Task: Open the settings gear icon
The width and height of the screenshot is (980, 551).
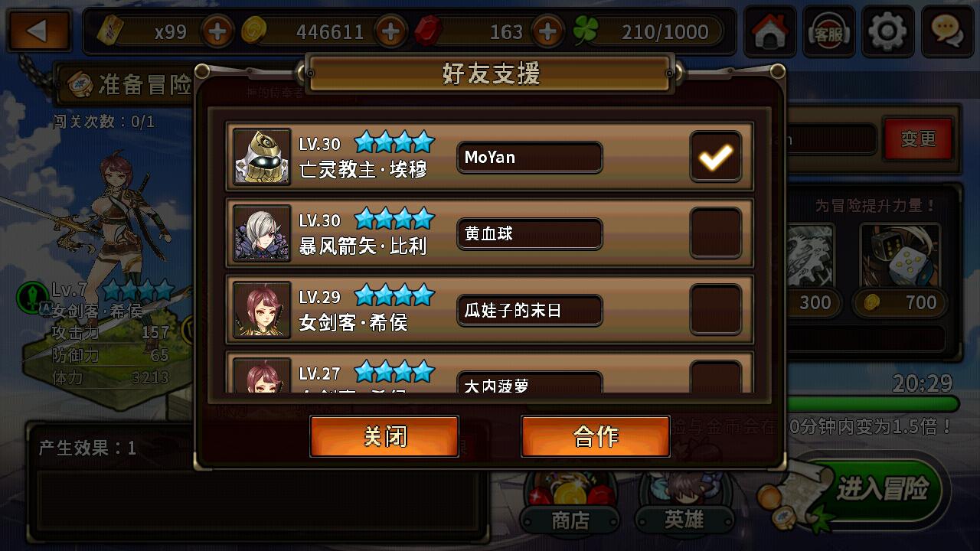Action: (x=888, y=31)
